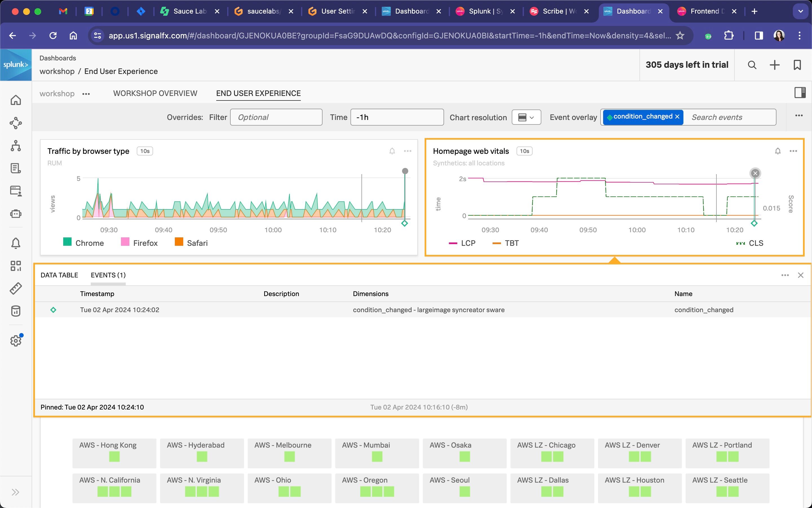The image size is (812, 508).
Task: Click the AWS LZ - Chicago heatmap tile
Action: click(552, 453)
